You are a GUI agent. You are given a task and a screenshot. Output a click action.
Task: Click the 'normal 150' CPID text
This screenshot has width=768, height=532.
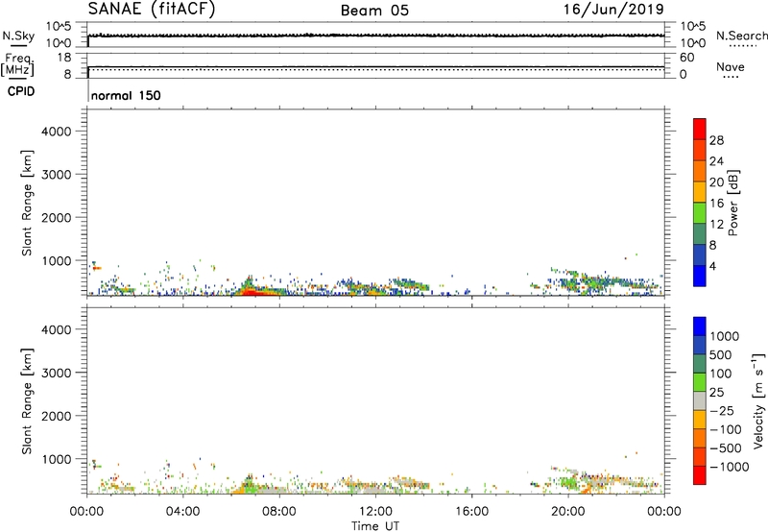[126, 95]
